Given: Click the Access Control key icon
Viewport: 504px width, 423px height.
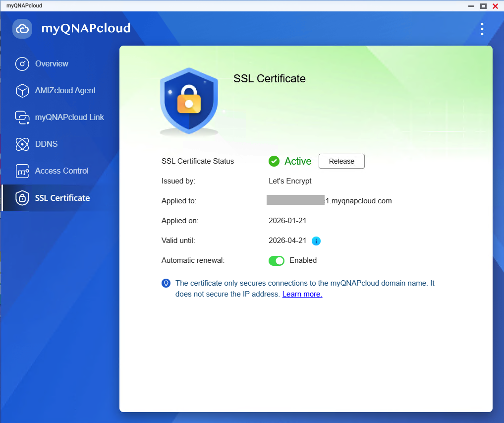Looking at the screenshot, I should point(22,171).
